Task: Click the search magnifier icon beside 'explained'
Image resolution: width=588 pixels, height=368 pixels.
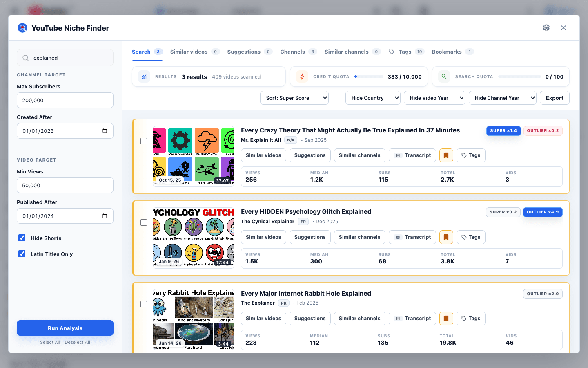Action: click(x=25, y=58)
